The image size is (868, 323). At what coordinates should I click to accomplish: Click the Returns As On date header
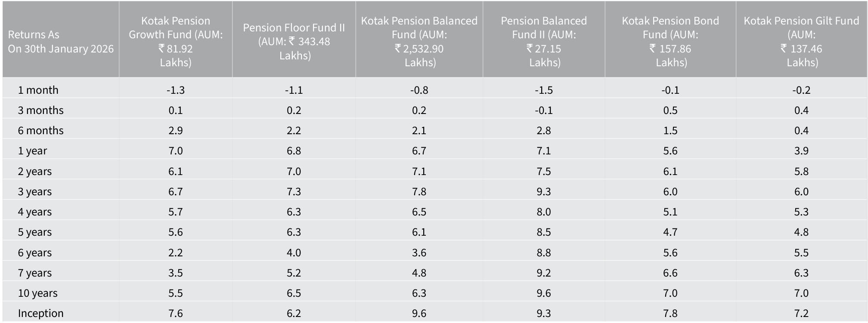pyautogui.click(x=61, y=41)
